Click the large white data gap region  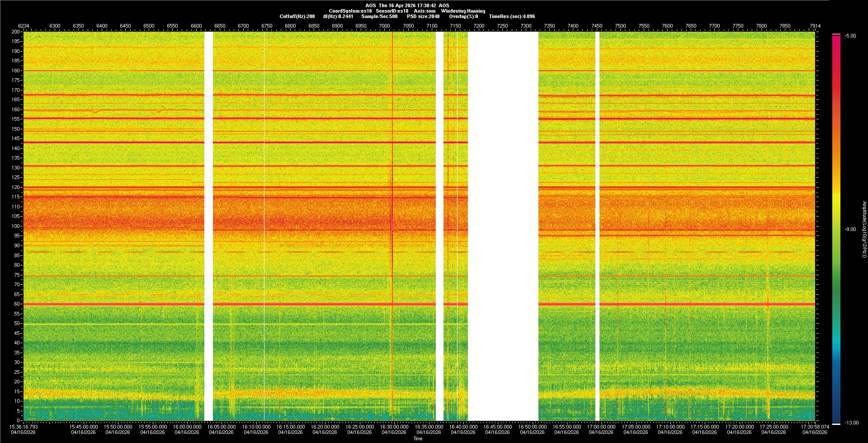[x=503, y=226]
